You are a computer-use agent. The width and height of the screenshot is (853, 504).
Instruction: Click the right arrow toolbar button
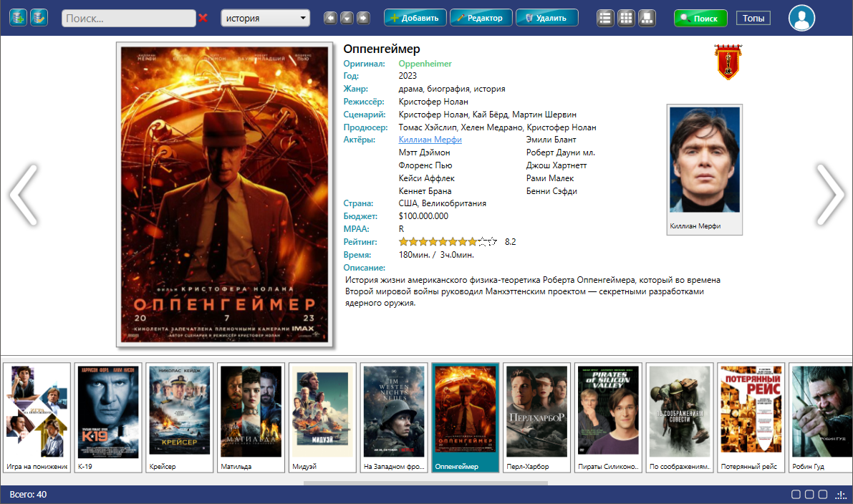click(363, 18)
